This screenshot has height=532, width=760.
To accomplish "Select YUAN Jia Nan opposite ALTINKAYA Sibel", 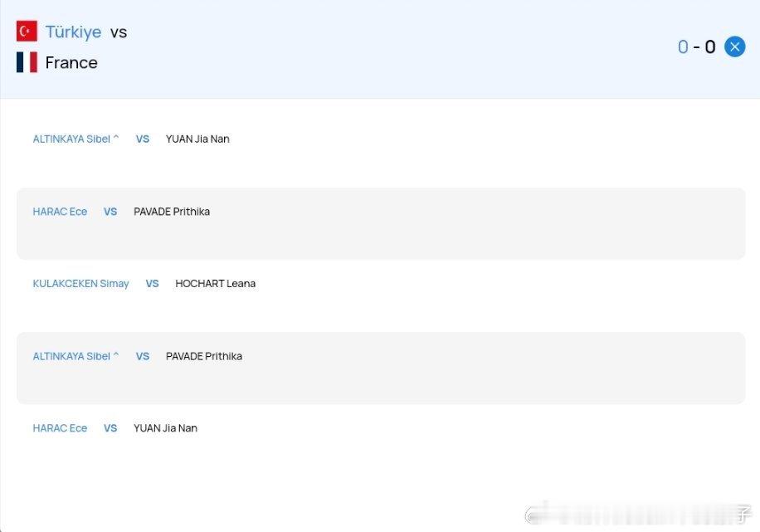I will click(x=197, y=139).
